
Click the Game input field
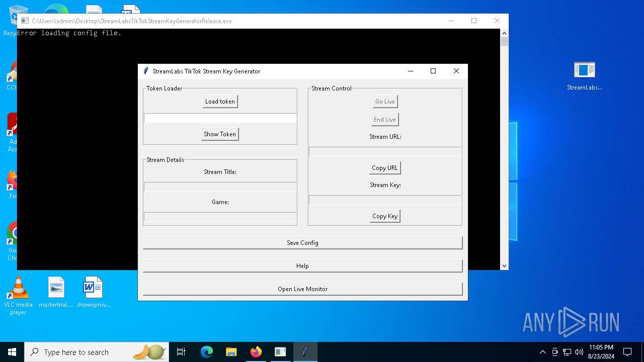coord(220,217)
